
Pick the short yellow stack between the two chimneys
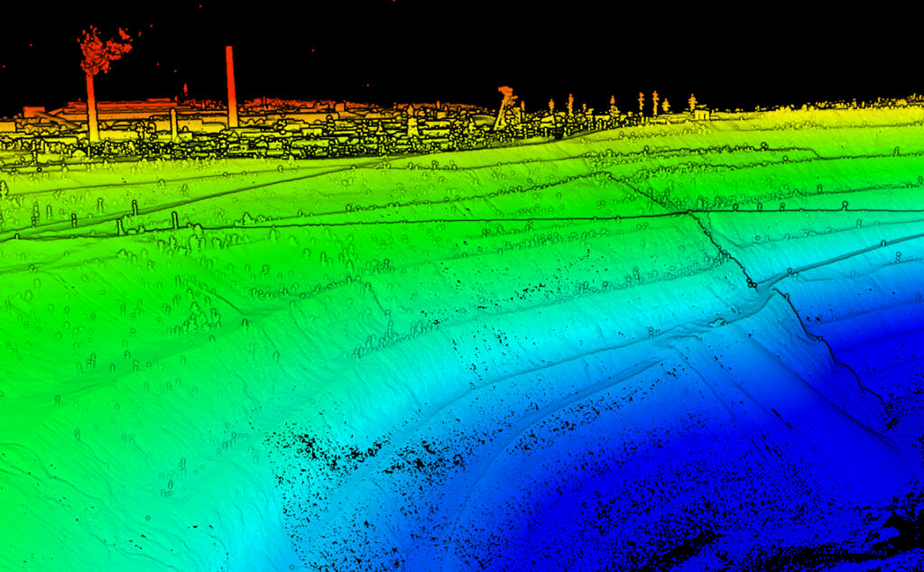click(x=173, y=125)
